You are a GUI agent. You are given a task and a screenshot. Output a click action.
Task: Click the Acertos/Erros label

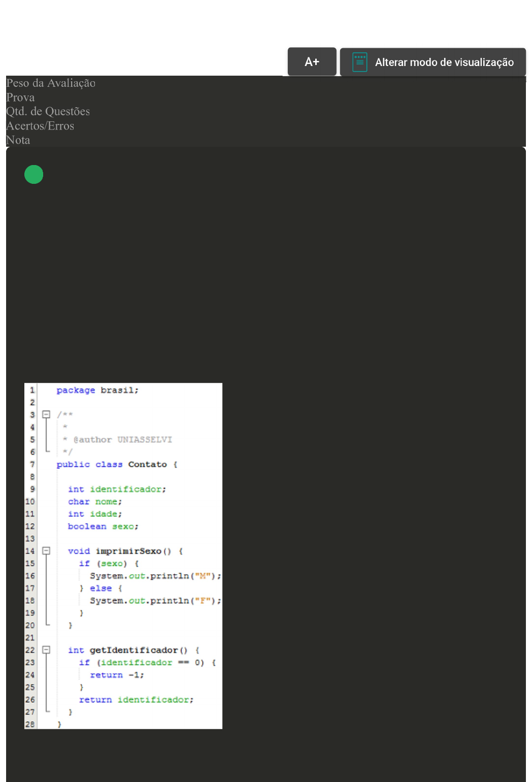point(40,126)
